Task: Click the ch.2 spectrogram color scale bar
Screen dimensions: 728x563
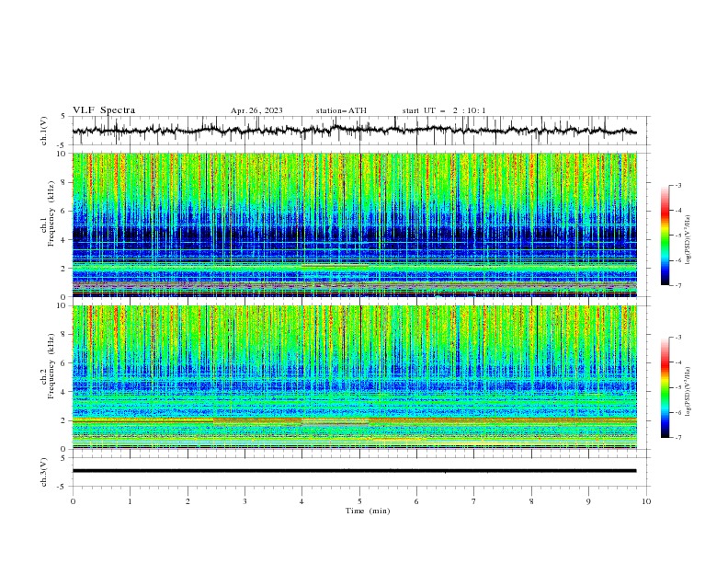Action: pos(665,387)
